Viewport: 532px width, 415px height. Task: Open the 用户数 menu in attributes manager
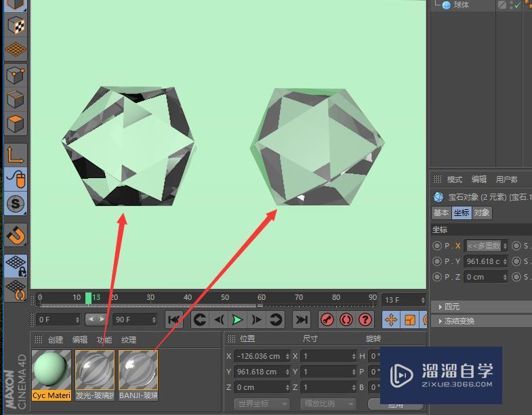click(x=506, y=179)
